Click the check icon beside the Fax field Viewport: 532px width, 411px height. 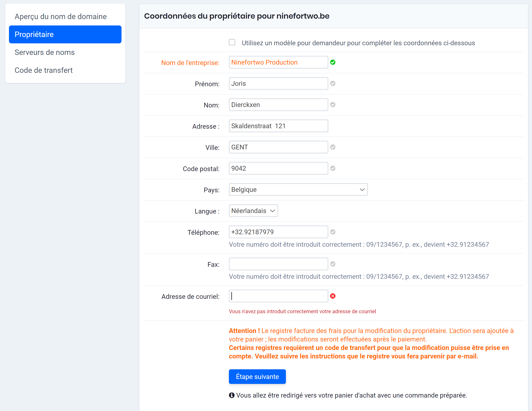click(x=333, y=264)
